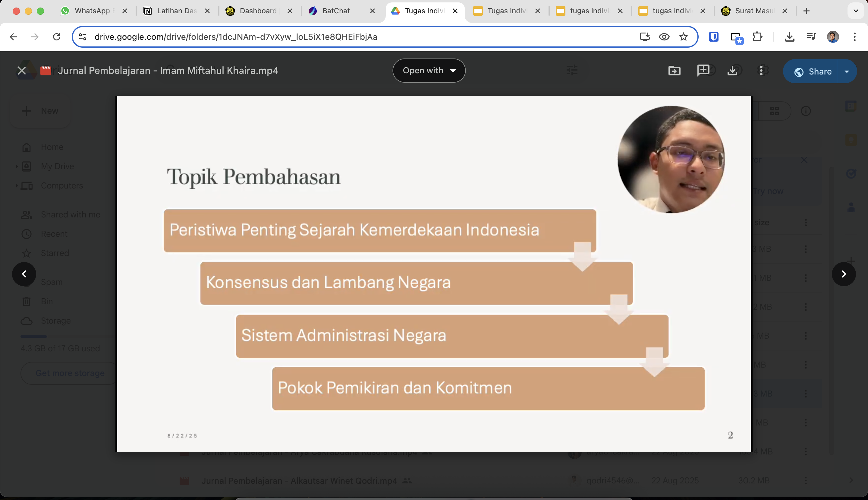The image size is (868, 500).
Task: Close the video preview with X icon
Action: (22, 71)
